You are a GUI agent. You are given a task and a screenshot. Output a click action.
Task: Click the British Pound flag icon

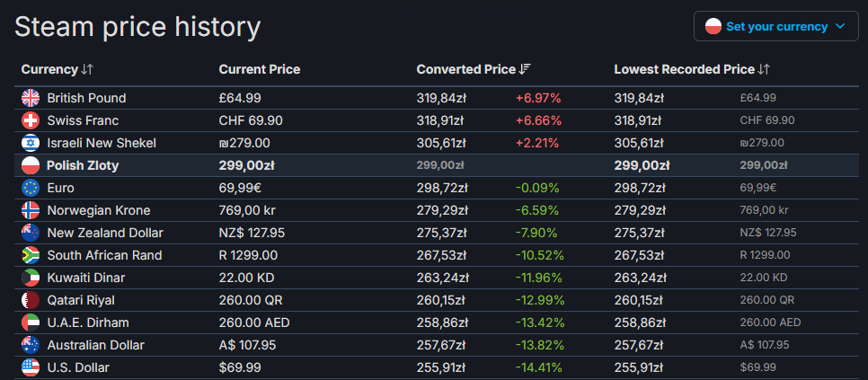point(31,98)
